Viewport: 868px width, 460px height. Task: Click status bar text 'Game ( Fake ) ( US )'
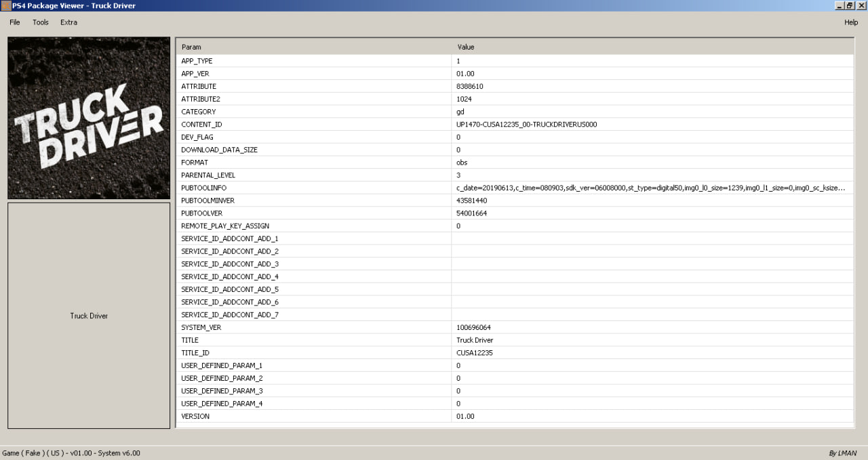33,453
